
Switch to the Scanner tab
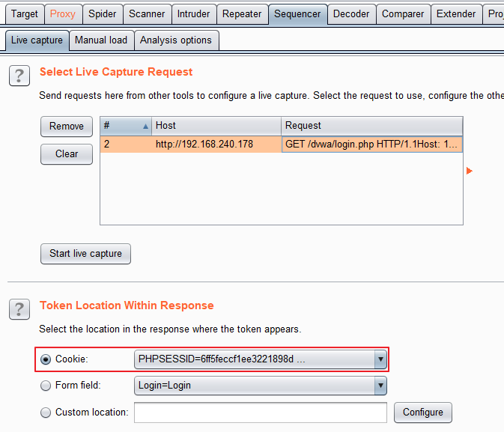click(147, 14)
